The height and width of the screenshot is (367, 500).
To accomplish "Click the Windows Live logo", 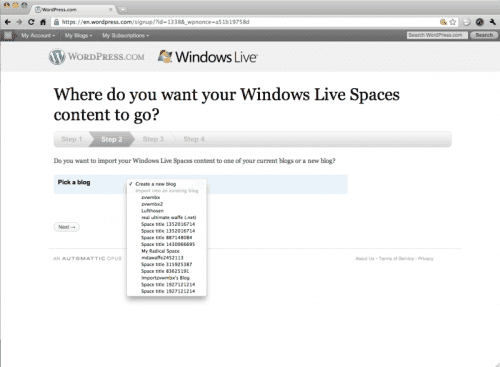I will (x=208, y=57).
